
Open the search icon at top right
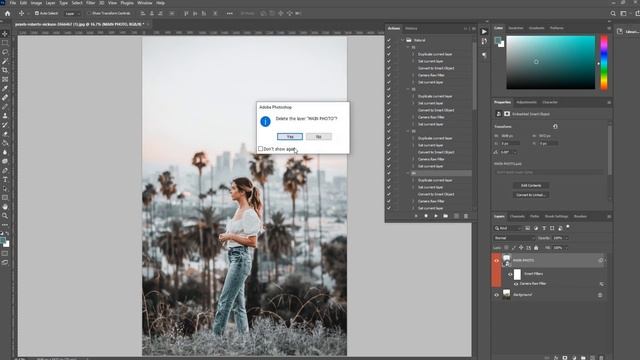click(x=613, y=13)
